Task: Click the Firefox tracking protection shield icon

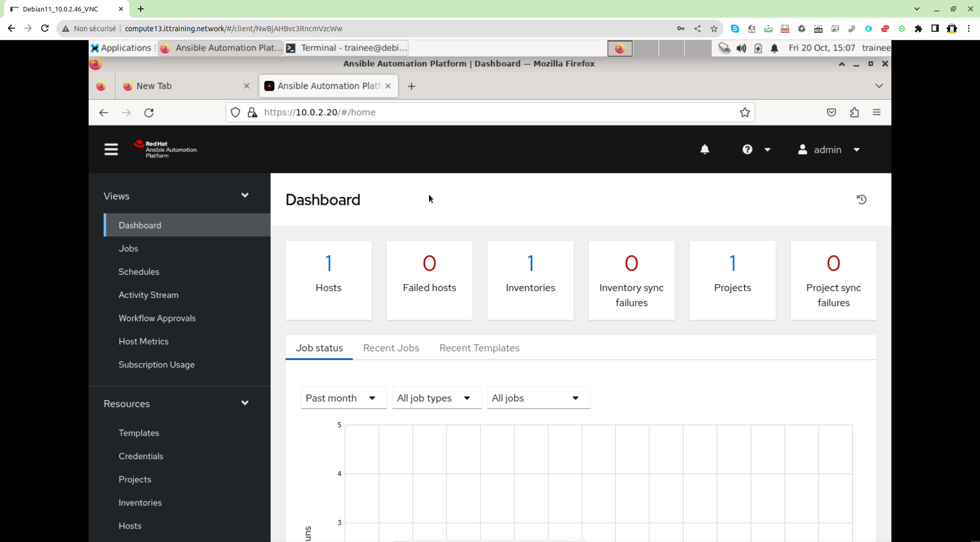Action: point(236,113)
